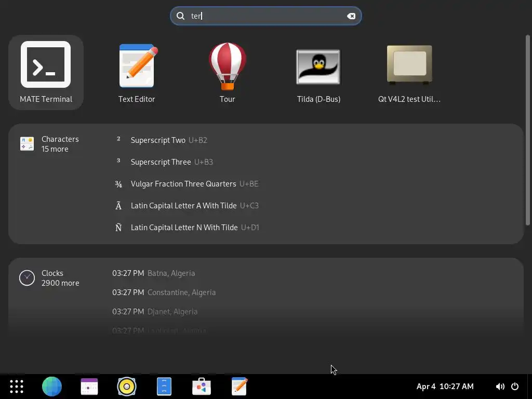Click the Ñ glyph in Characters results

[x=118, y=228]
